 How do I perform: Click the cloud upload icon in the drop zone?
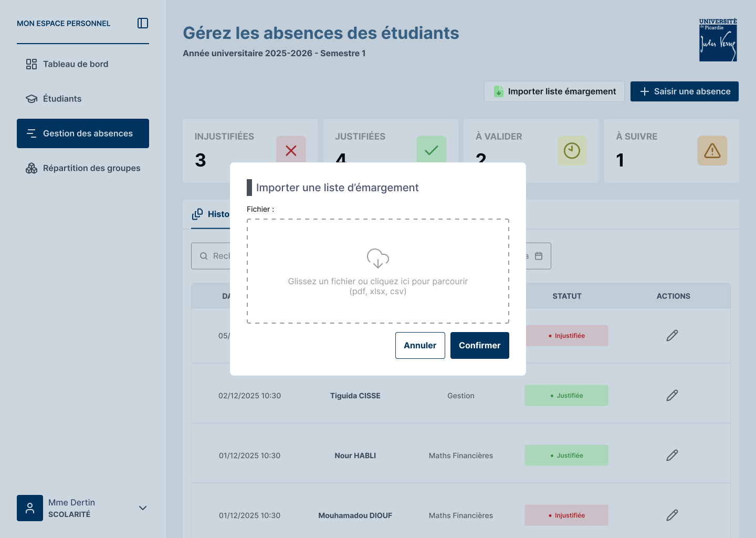[x=378, y=258]
